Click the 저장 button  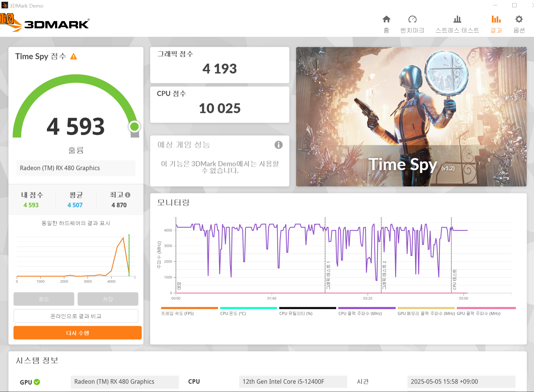(x=108, y=299)
